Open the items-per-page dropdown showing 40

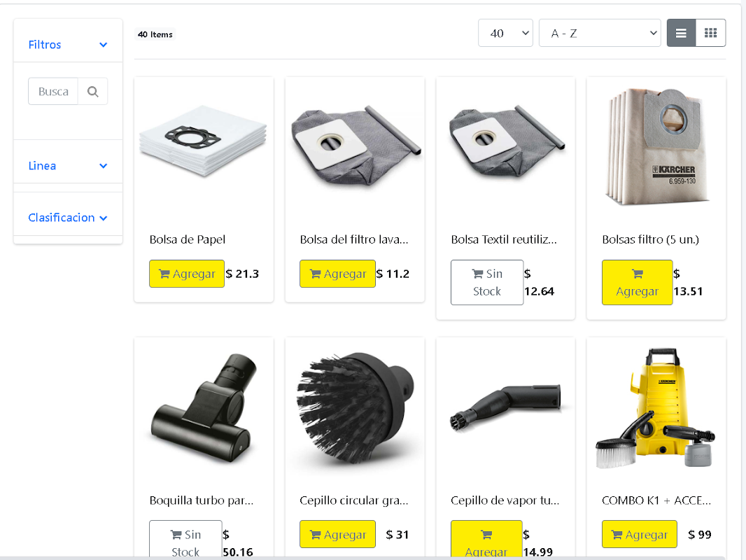pos(505,33)
